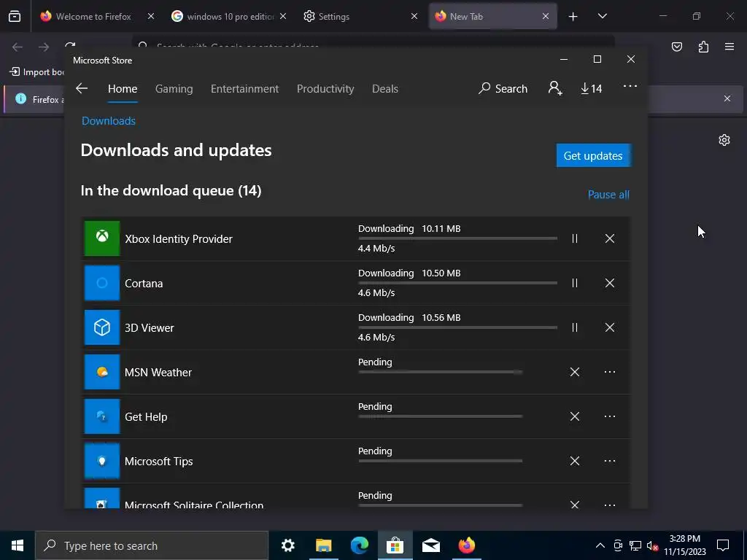
Task: Switch to the Entertainment tab
Action: (244, 89)
